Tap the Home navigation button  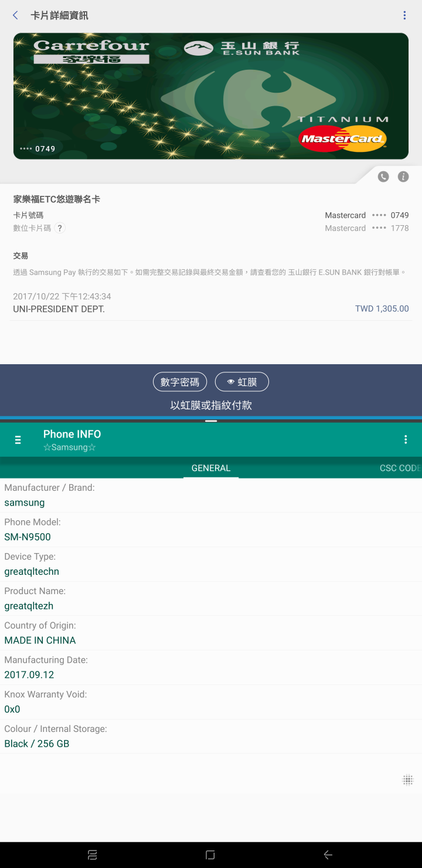tap(210, 855)
